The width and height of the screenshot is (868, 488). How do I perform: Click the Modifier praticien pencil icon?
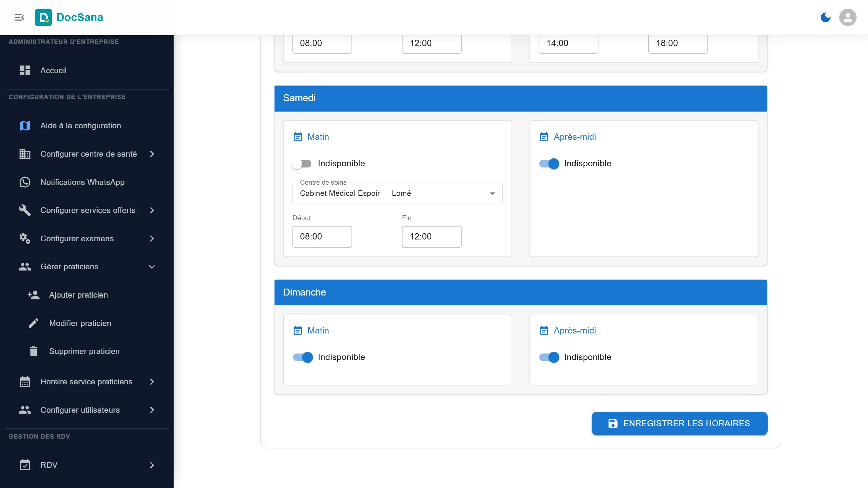click(x=33, y=323)
